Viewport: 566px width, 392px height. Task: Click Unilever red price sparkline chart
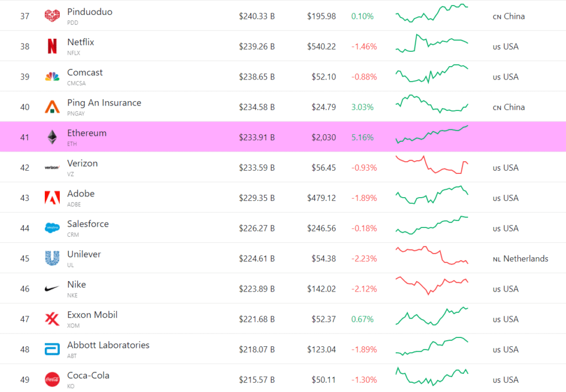click(x=432, y=256)
